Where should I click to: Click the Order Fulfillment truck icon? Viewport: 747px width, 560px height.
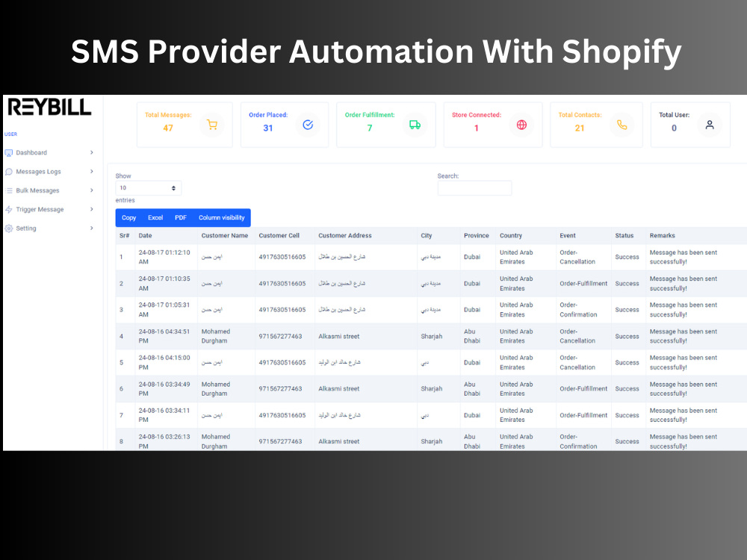[415, 125]
